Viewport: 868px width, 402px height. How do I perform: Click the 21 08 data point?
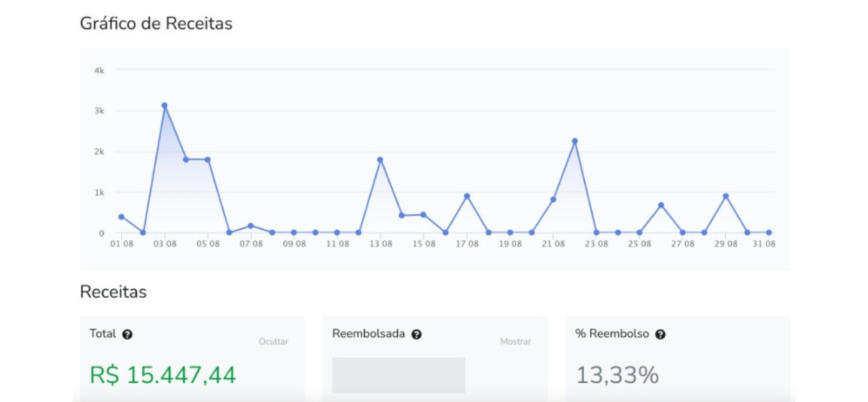(553, 199)
